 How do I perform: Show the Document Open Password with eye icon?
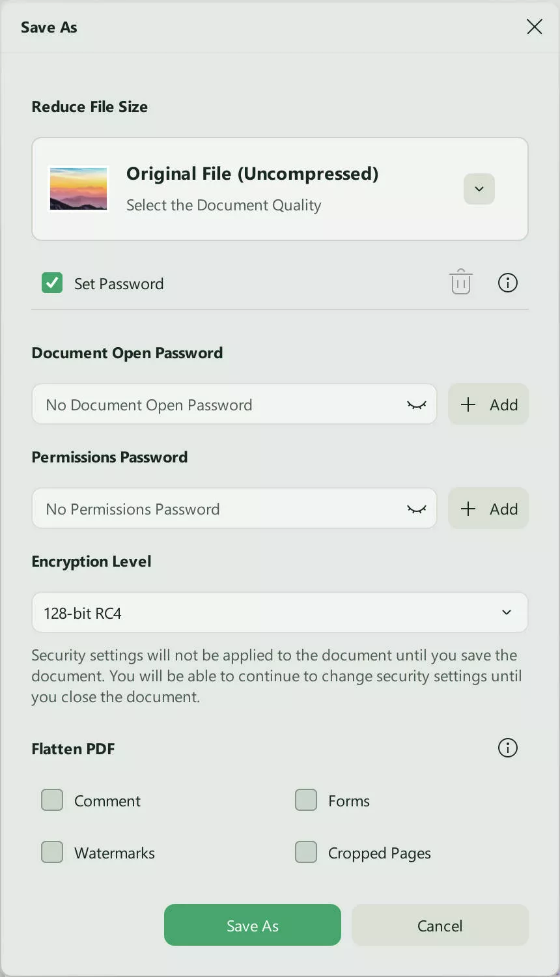tap(416, 404)
